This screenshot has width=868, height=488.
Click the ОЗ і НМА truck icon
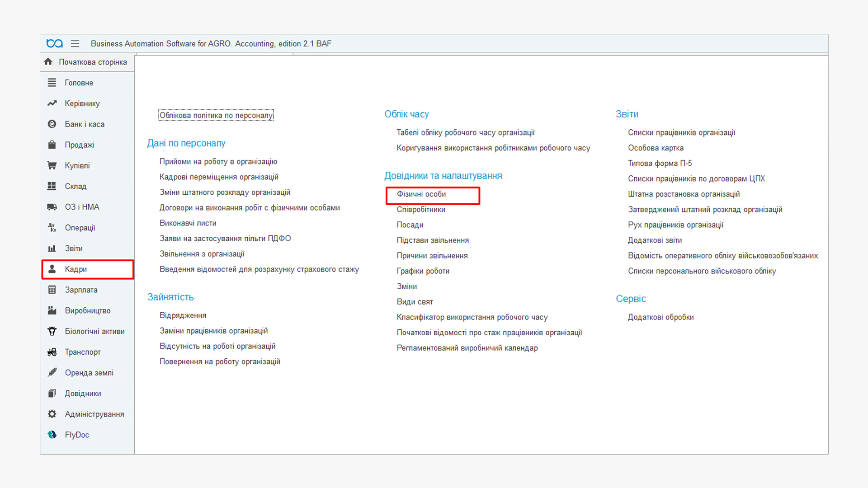coord(52,207)
